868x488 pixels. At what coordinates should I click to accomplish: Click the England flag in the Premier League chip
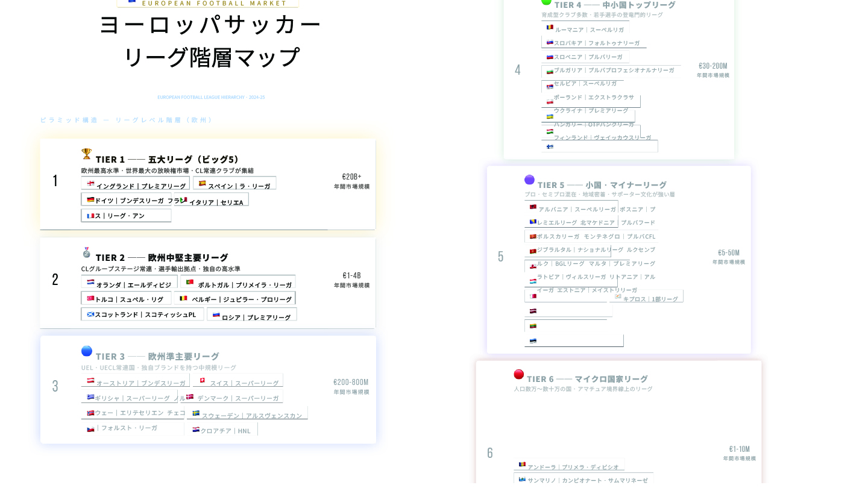click(90, 184)
